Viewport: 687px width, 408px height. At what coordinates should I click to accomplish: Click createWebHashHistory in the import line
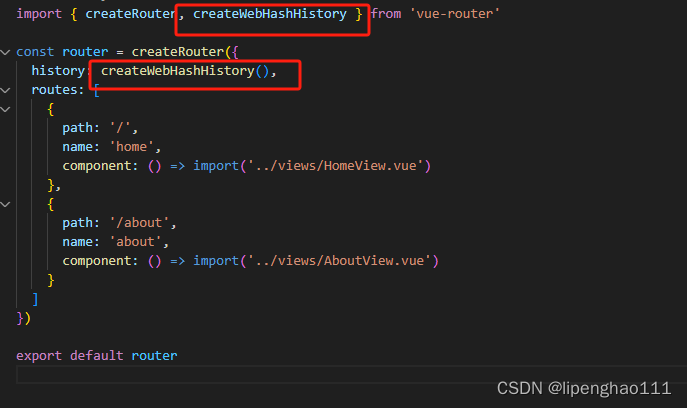(270, 14)
